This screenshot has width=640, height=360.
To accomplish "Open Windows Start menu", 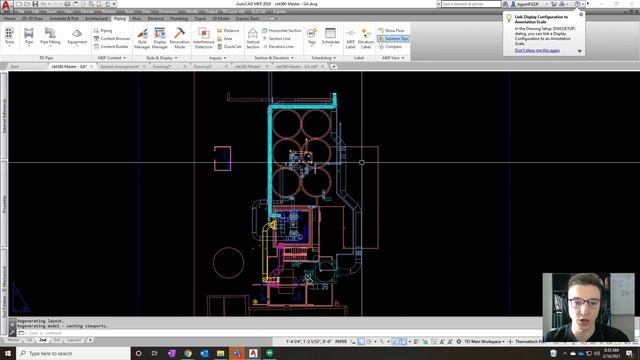I will (8, 353).
